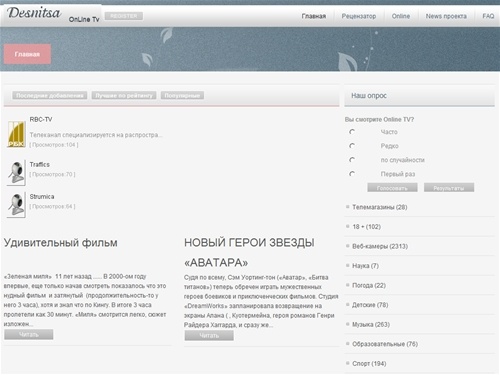Open the 'Музыка (263)' category
Image resolution: width=500 pixels, height=375 pixels.
371,324
